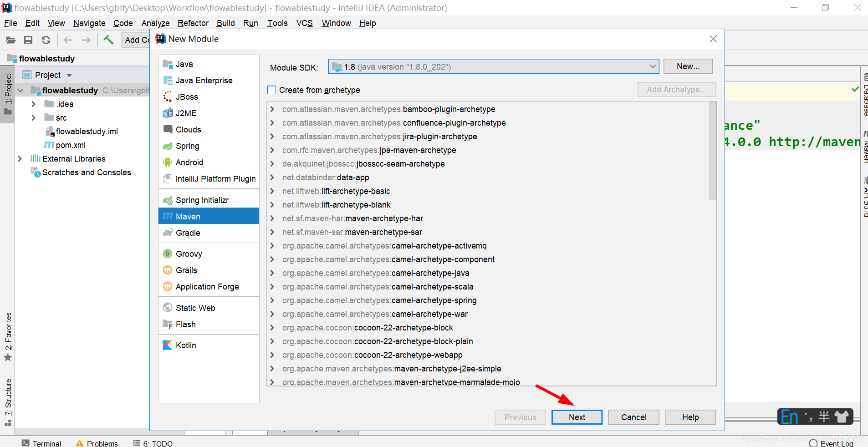Select IntelliJ Platform Plugin module type
This screenshot has height=447, width=868.
(209, 179)
